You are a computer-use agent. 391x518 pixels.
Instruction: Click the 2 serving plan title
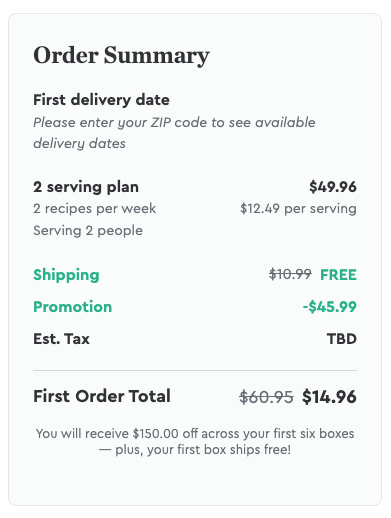(86, 187)
